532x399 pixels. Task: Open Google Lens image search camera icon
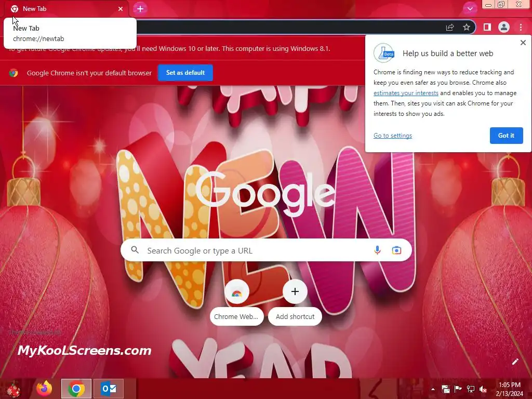[396, 250]
